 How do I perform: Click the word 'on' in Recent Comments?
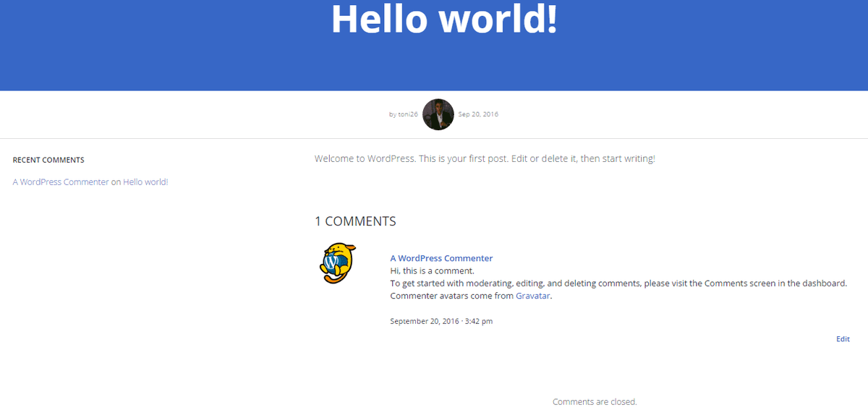coord(116,182)
